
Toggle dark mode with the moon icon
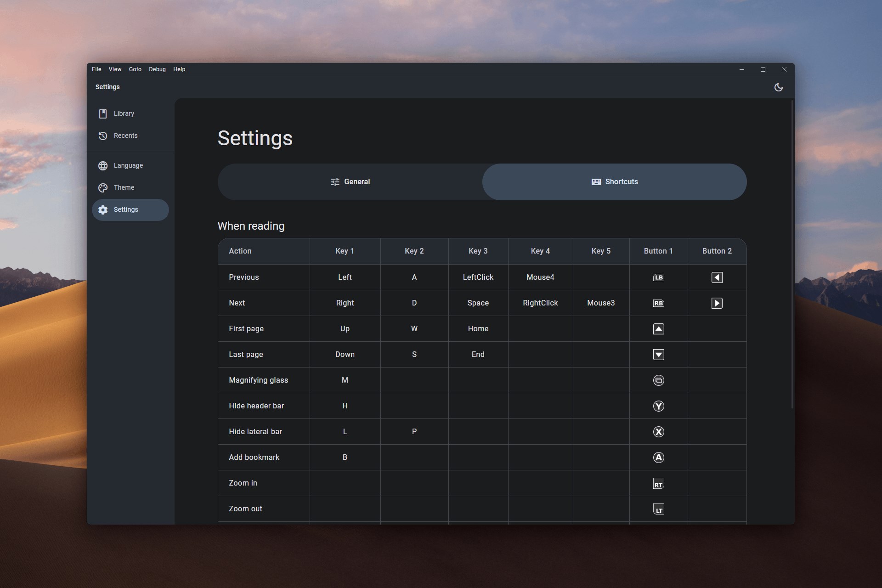(778, 87)
